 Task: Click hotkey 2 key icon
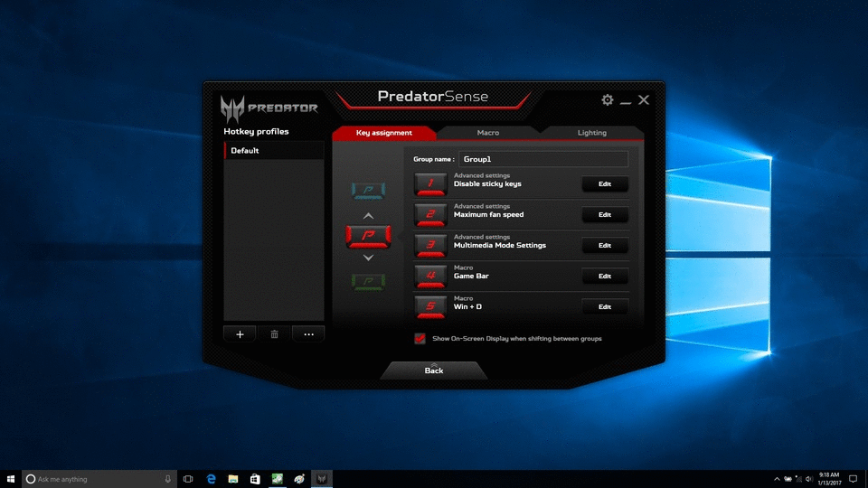pos(430,215)
